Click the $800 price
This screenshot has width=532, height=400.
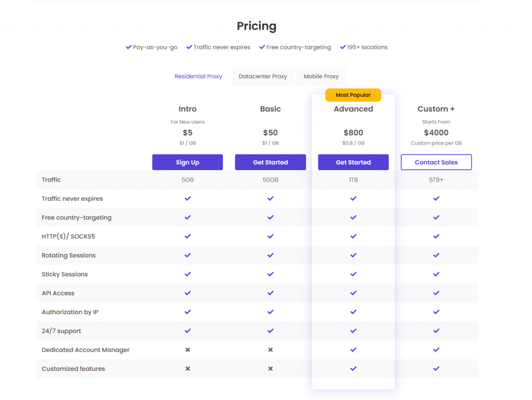[353, 133]
